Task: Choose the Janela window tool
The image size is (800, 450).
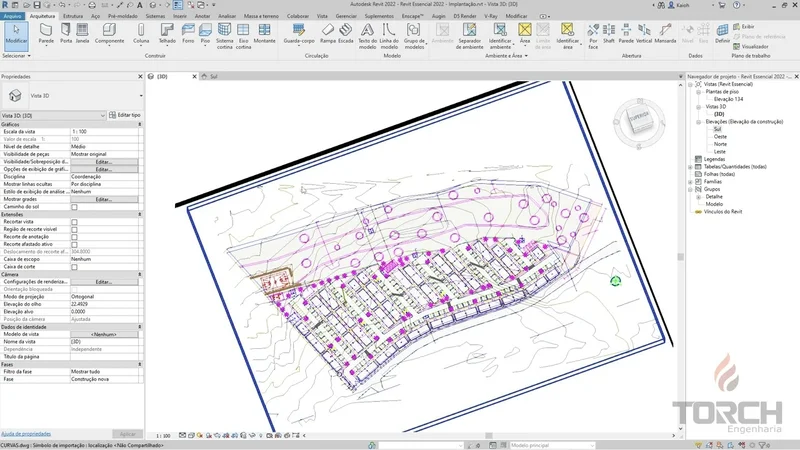Action: click(82, 34)
